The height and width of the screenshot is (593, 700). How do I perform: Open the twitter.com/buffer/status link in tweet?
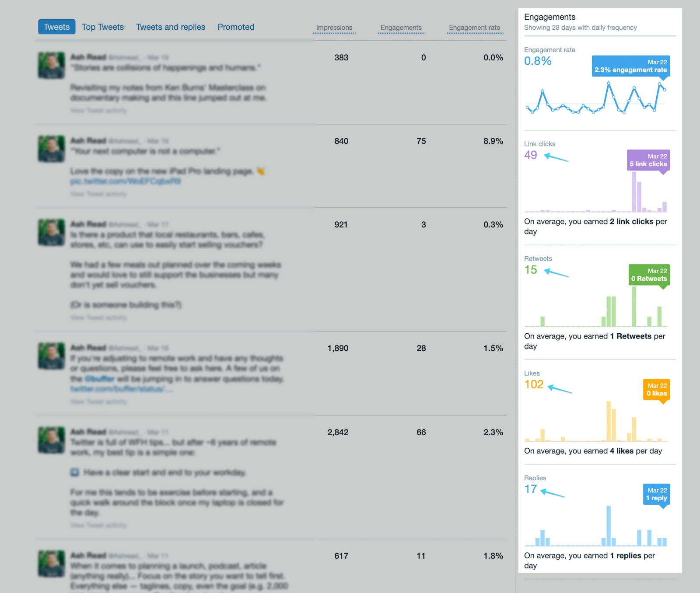click(122, 389)
